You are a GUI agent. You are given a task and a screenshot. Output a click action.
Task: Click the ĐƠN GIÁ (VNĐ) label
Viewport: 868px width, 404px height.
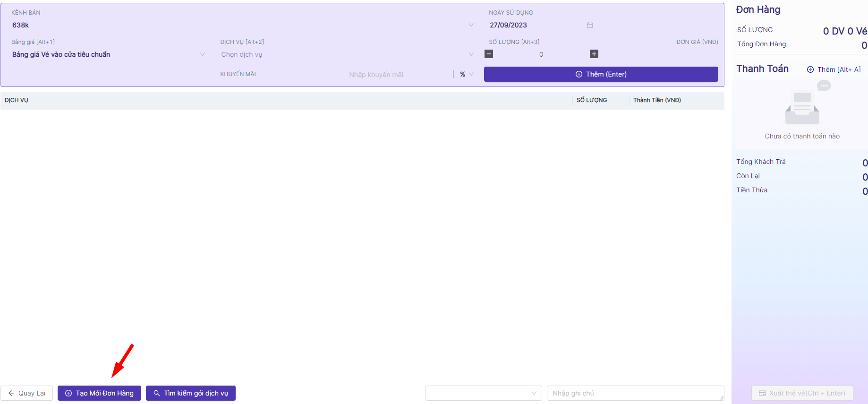click(697, 42)
